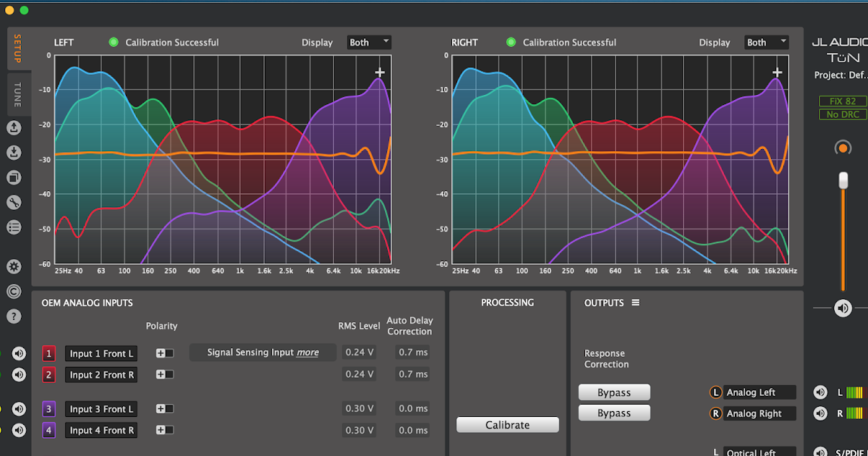Mute the S/PDIF output speaker
Viewport: 868px width, 456px height.
tap(820, 451)
